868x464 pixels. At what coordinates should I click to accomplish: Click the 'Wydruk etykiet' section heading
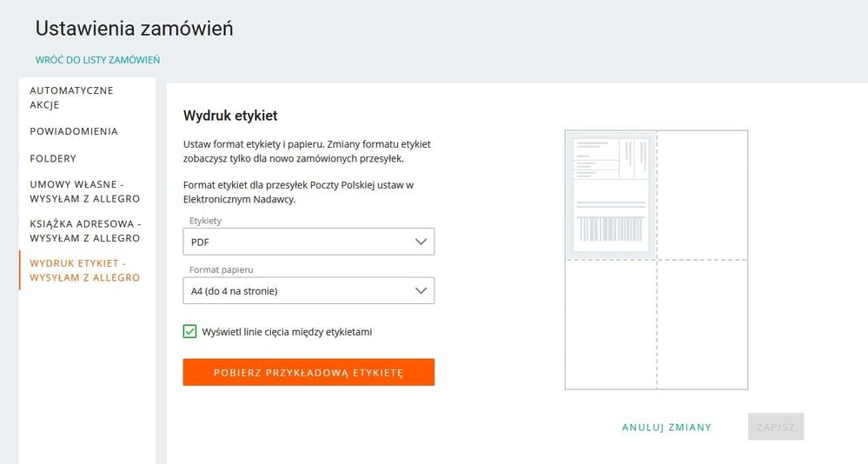[230, 116]
